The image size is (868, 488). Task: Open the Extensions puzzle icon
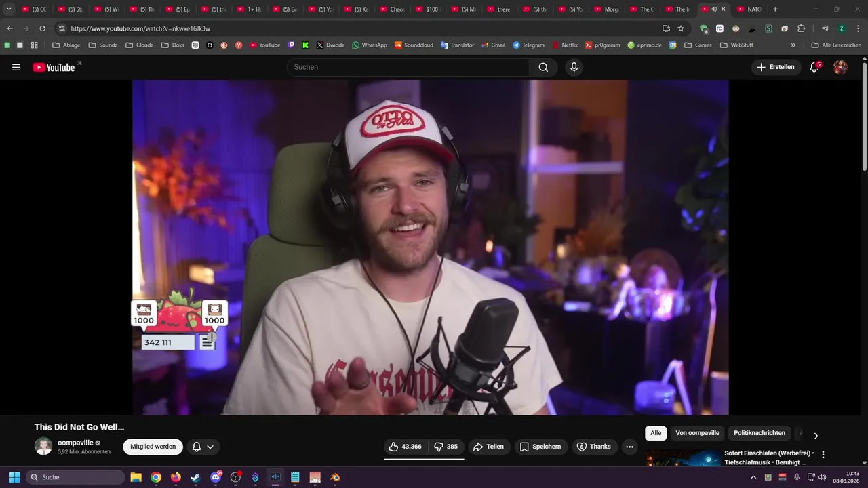pyautogui.click(x=802, y=28)
